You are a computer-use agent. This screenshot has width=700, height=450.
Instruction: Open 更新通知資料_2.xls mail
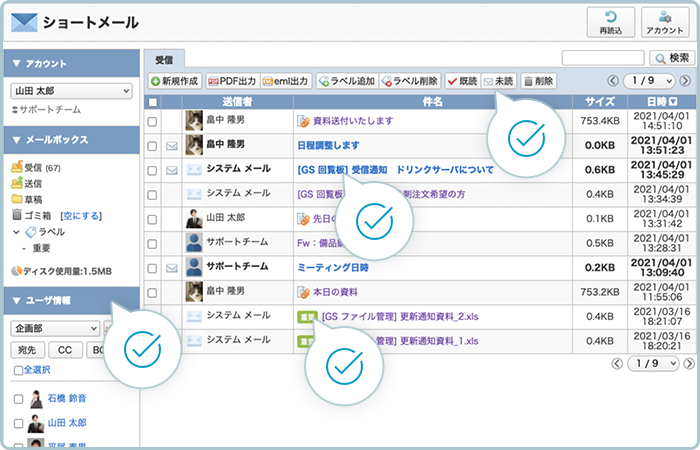click(400, 317)
